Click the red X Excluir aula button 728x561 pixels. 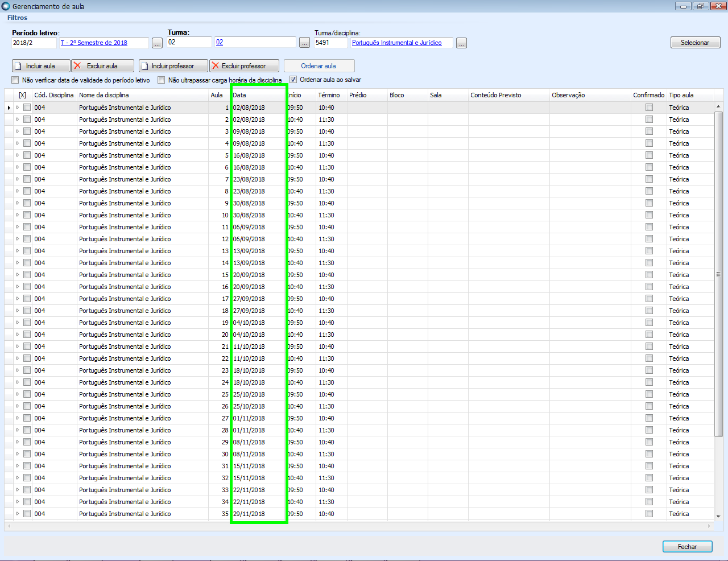[103, 66]
